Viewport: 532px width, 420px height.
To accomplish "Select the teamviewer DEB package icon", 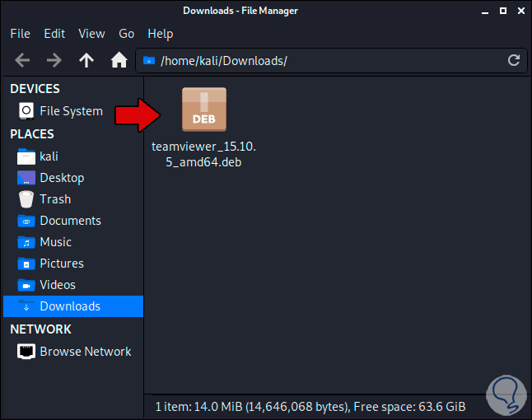I will (204, 110).
